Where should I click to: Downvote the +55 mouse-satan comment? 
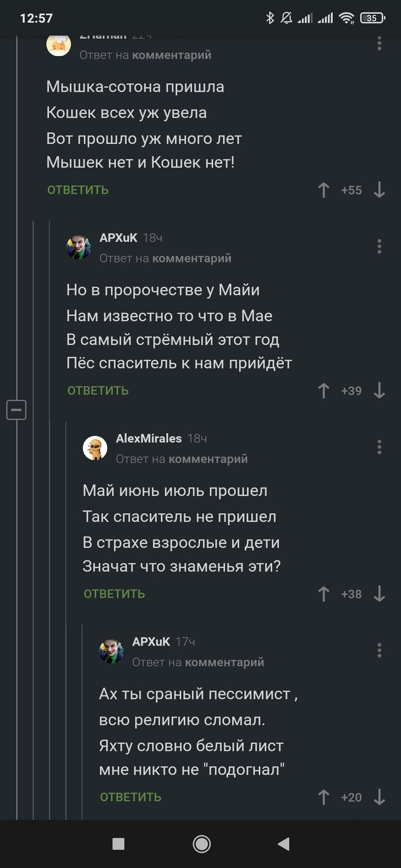[379, 190]
